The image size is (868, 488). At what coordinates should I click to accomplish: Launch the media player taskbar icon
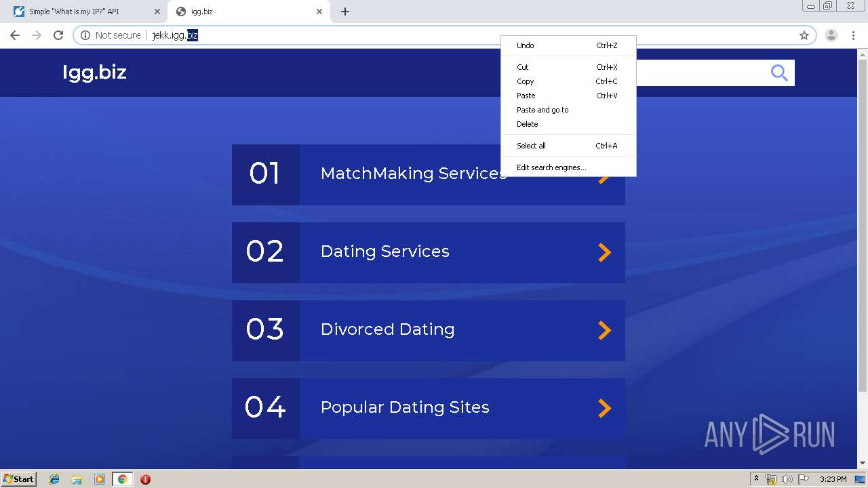click(x=100, y=479)
